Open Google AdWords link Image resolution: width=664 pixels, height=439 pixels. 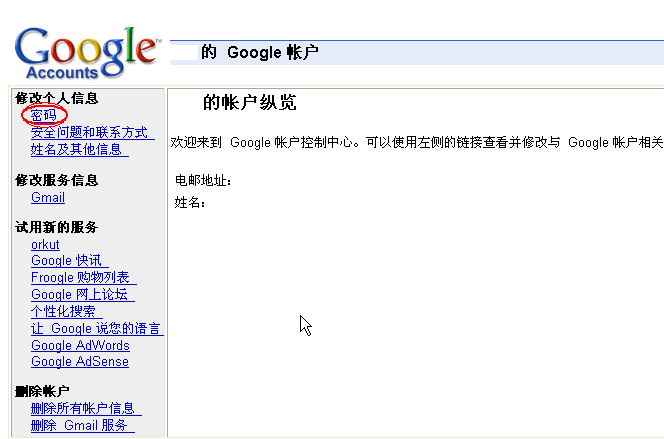point(80,345)
